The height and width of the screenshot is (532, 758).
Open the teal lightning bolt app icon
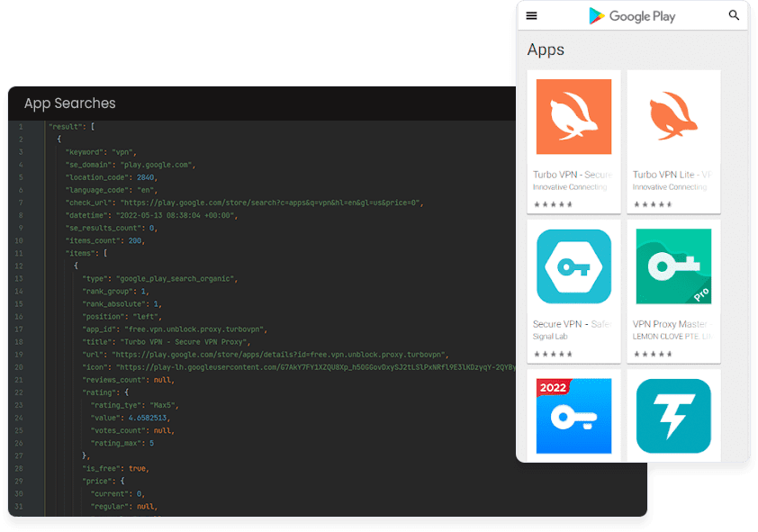(x=673, y=416)
